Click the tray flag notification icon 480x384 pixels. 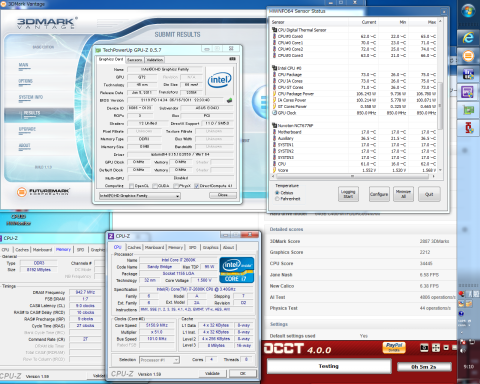coord(462,341)
